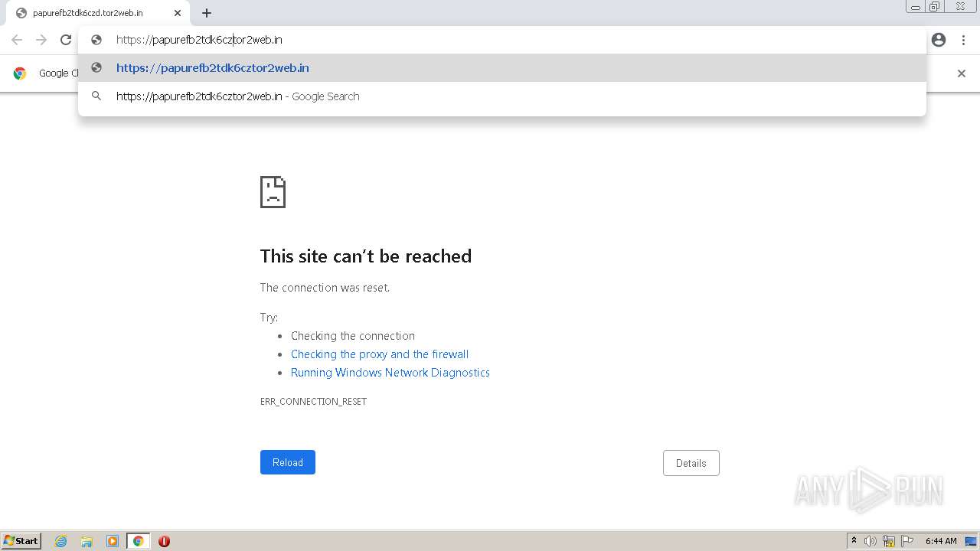This screenshot has height=551, width=980.
Task: Open a new tab with plus button
Action: coord(207,13)
